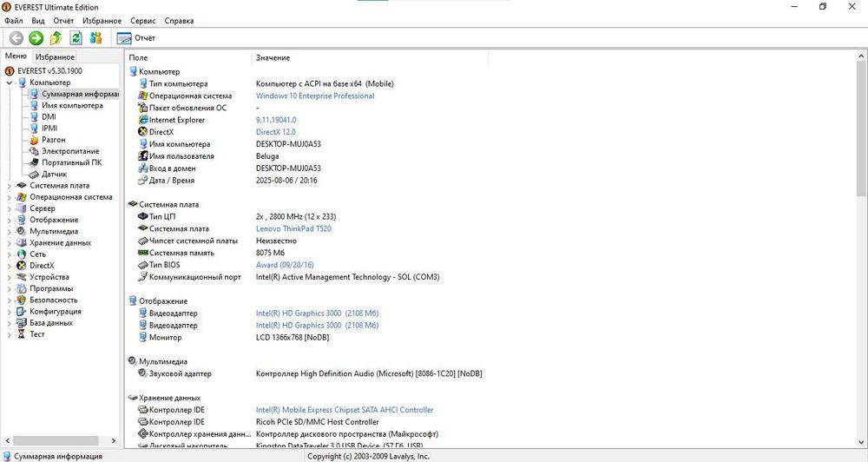Click the Сервер tree icon

pyautogui.click(x=22, y=208)
